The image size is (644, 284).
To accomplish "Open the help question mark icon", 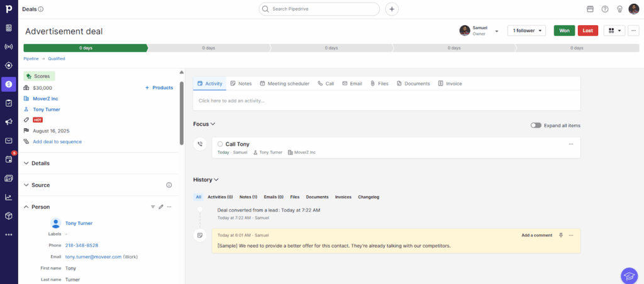I will pos(605,9).
